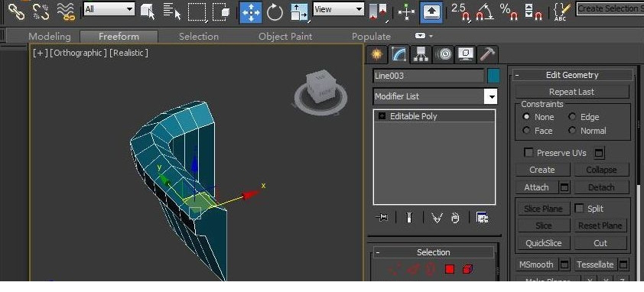Expand the View coordinate system dropdown
This screenshot has height=292, width=644.
pos(338,9)
